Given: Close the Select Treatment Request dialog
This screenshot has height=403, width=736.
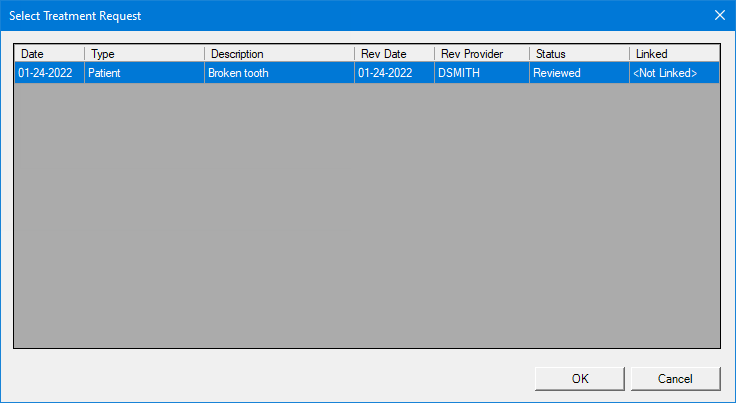Looking at the screenshot, I should [719, 15].
